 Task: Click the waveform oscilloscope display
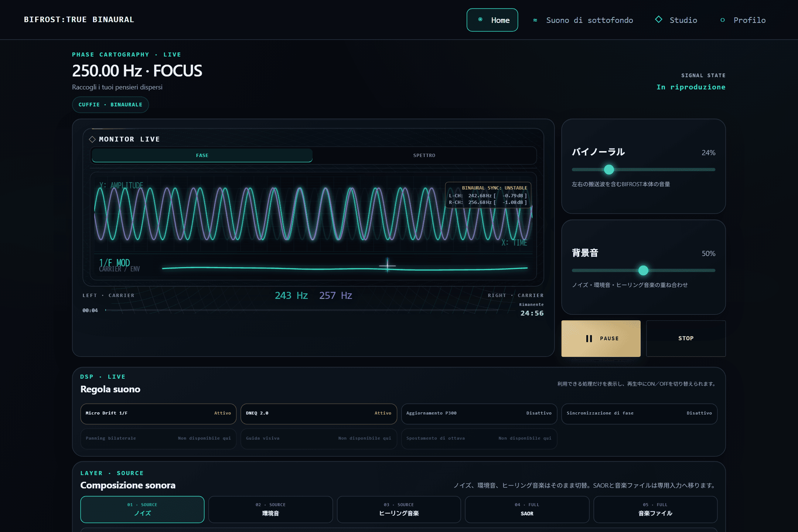(313, 214)
